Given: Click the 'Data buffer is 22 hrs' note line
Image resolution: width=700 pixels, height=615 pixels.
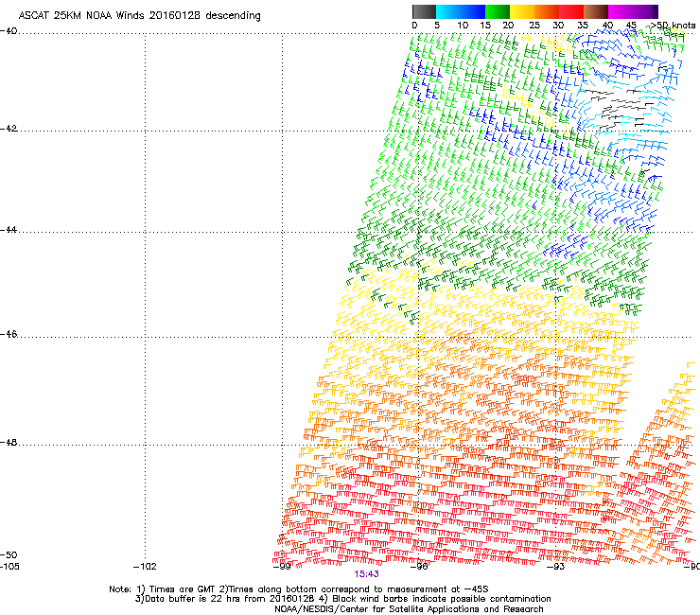Looking at the screenshot, I should [342, 599].
